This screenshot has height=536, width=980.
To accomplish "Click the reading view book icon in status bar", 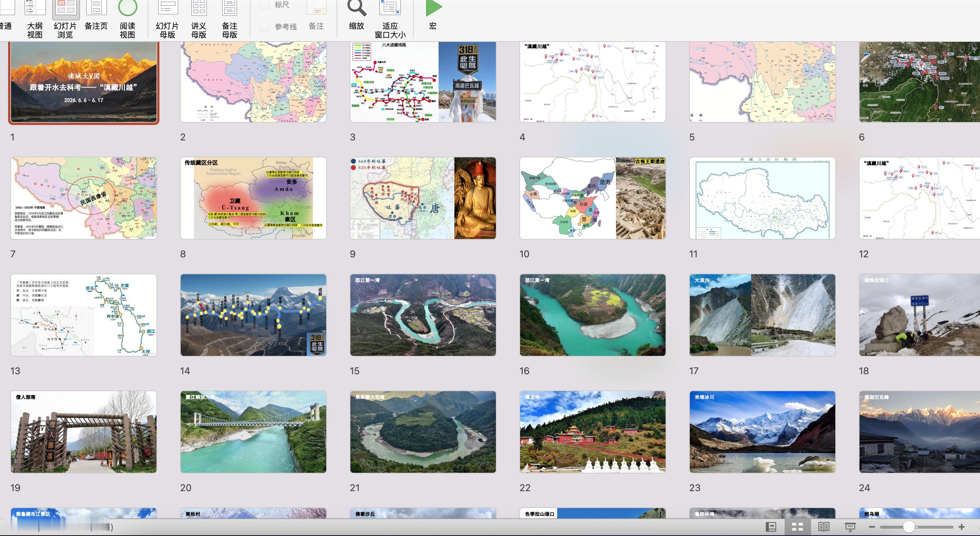I will [824, 527].
